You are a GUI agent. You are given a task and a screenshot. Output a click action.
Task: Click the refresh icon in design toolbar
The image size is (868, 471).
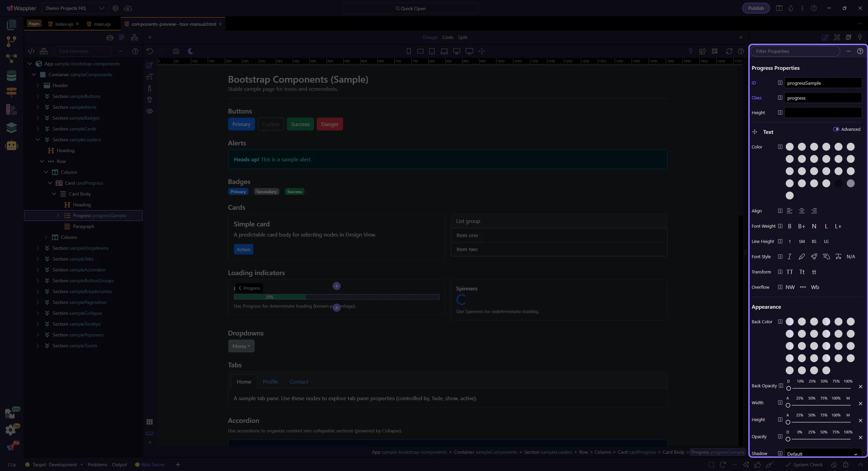(729, 51)
